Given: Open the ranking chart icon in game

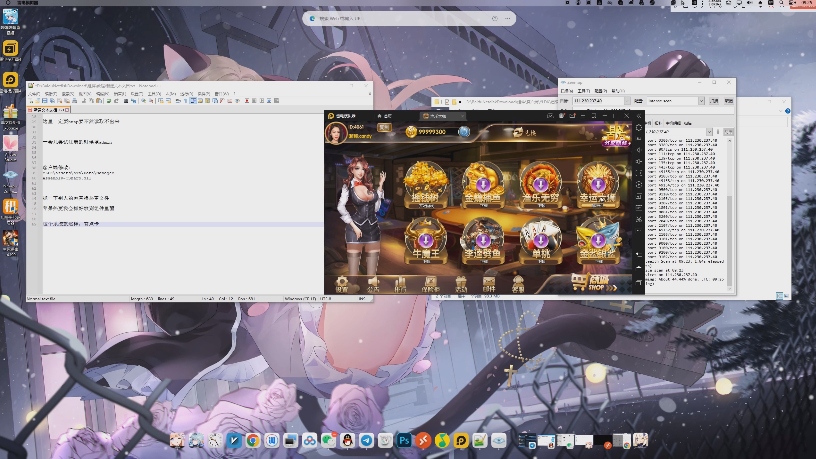Looking at the screenshot, I should tap(400, 285).
